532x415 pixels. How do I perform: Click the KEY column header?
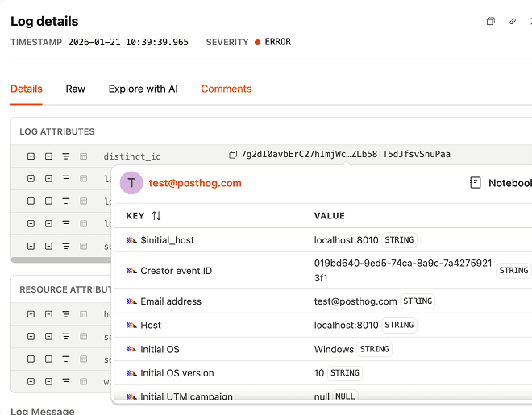[x=135, y=216]
